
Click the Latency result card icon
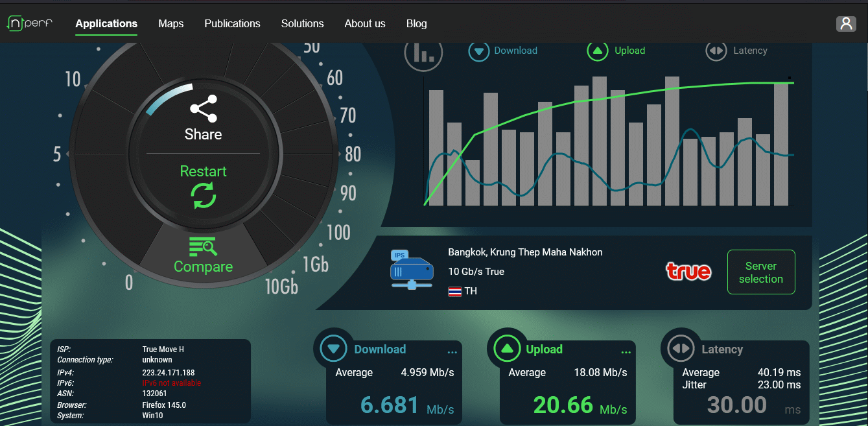pos(681,349)
